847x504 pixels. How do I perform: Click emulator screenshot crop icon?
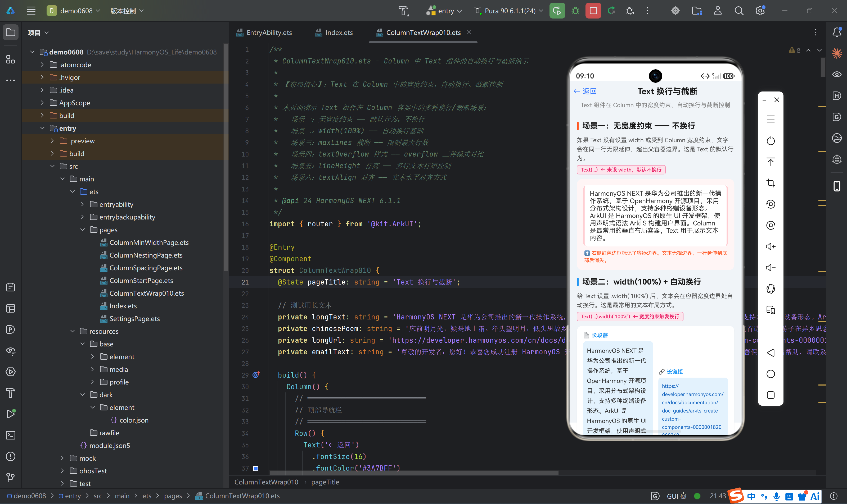(771, 183)
